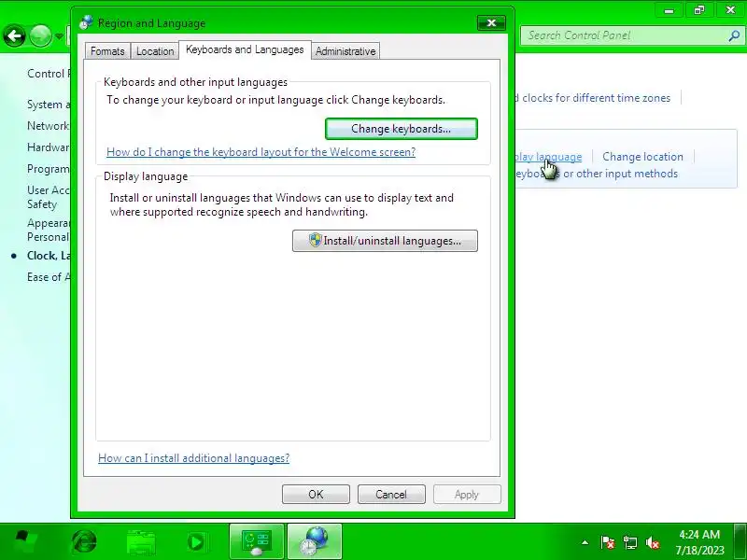
Task: Confirm with the OK button
Action: pyautogui.click(x=316, y=495)
